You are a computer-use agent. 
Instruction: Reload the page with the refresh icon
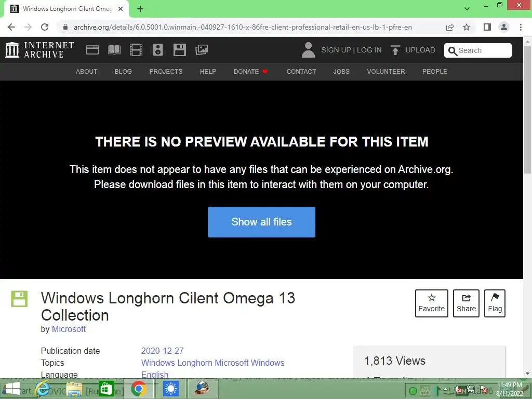tap(45, 27)
